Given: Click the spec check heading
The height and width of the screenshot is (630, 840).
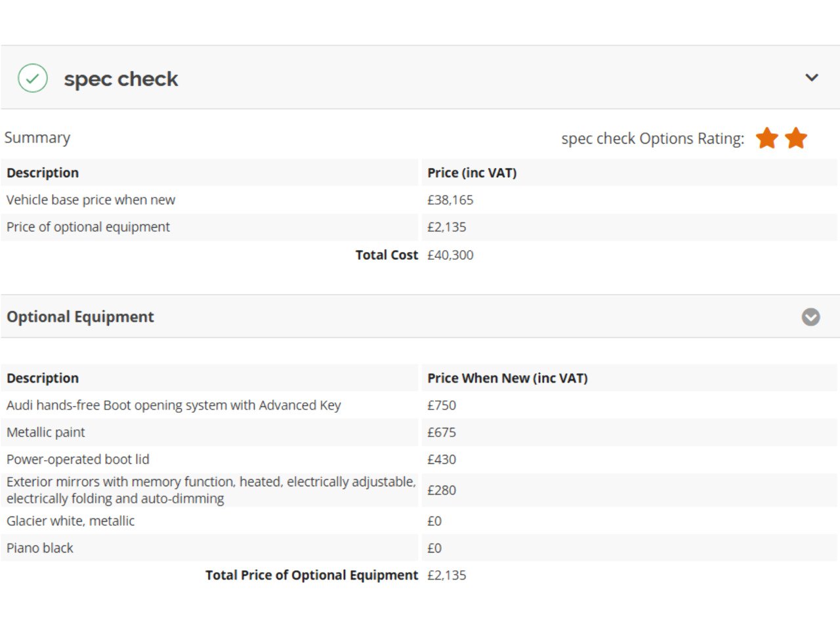Looking at the screenshot, I should [x=121, y=79].
